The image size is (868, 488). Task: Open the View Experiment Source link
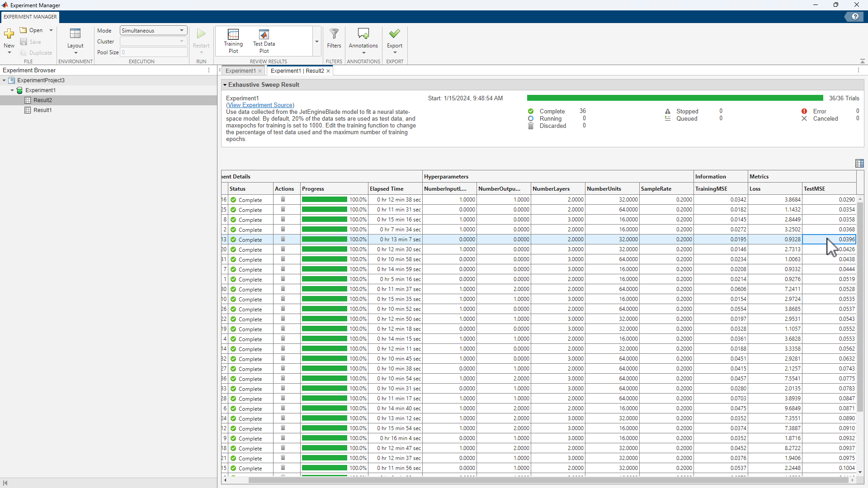(x=260, y=105)
